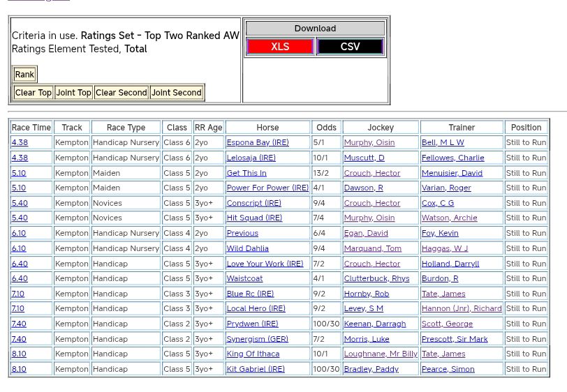The width and height of the screenshot is (567, 392).
Task: Open trainer Cox, C G link
Action: [x=437, y=203]
